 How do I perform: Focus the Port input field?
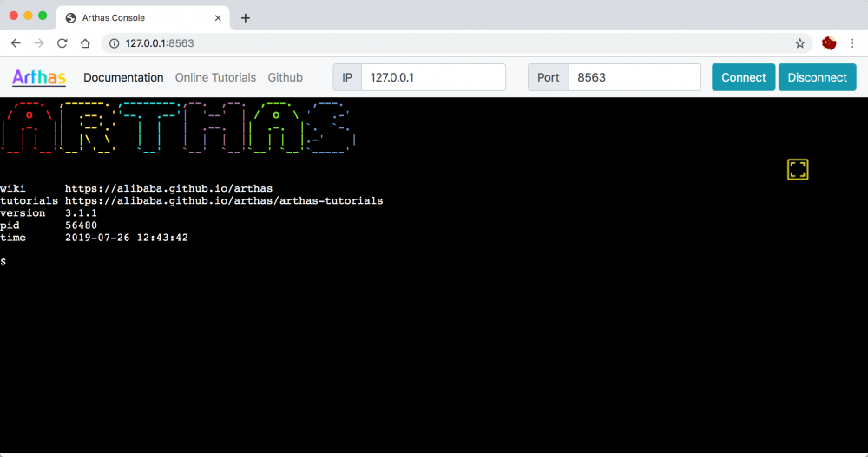pos(635,77)
